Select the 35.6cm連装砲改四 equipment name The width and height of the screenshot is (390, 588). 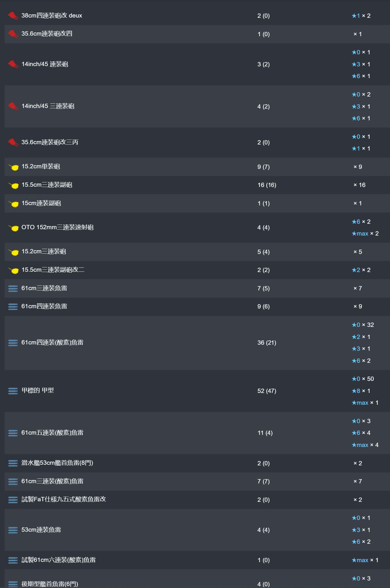point(47,34)
